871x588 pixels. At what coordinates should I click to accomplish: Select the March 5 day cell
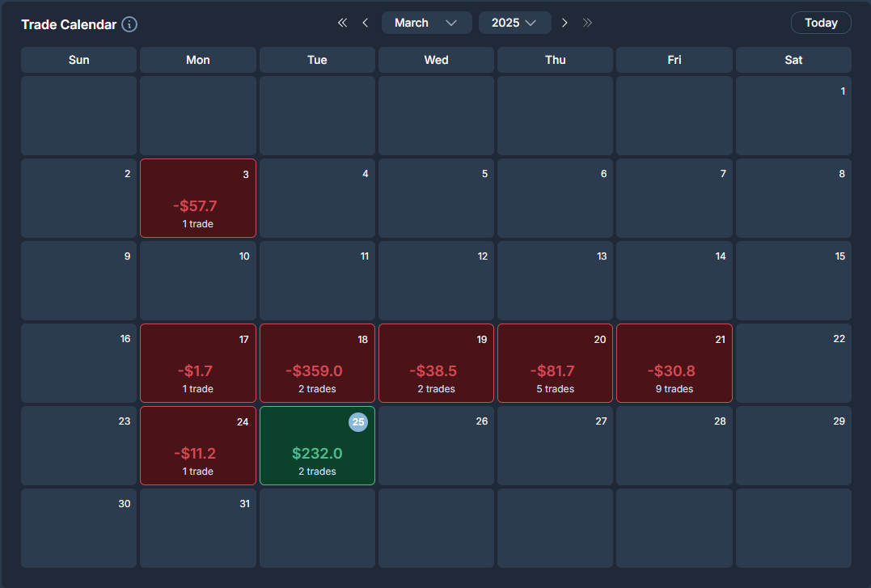point(436,198)
